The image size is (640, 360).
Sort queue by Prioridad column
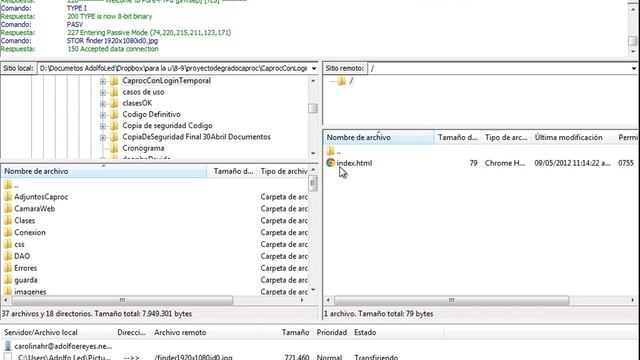tap(331, 333)
